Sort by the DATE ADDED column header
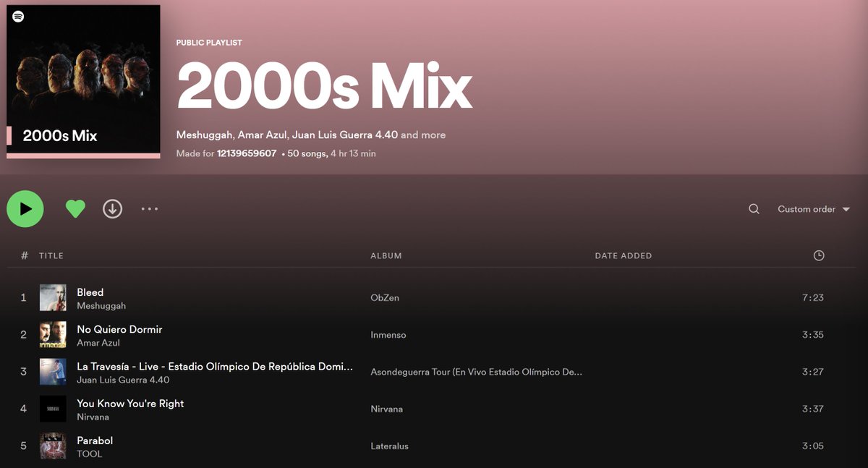The width and height of the screenshot is (868, 468). pyautogui.click(x=624, y=255)
